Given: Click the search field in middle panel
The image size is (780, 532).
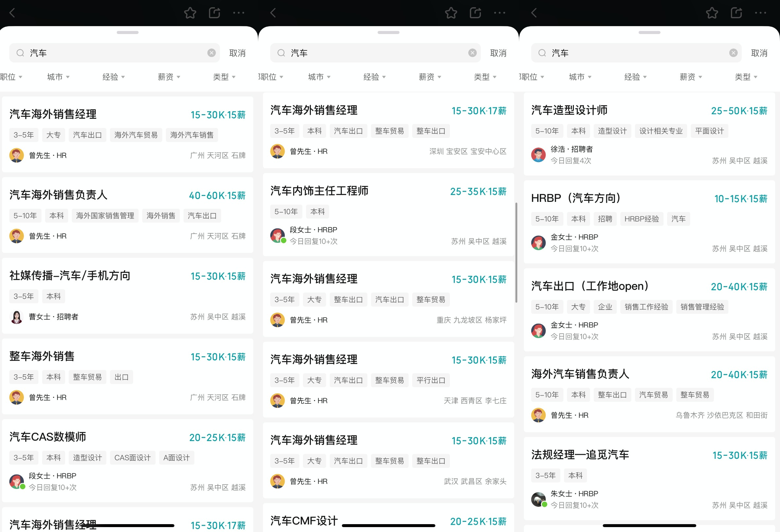Looking at the screenshot, I should click(x=375, y=53).
